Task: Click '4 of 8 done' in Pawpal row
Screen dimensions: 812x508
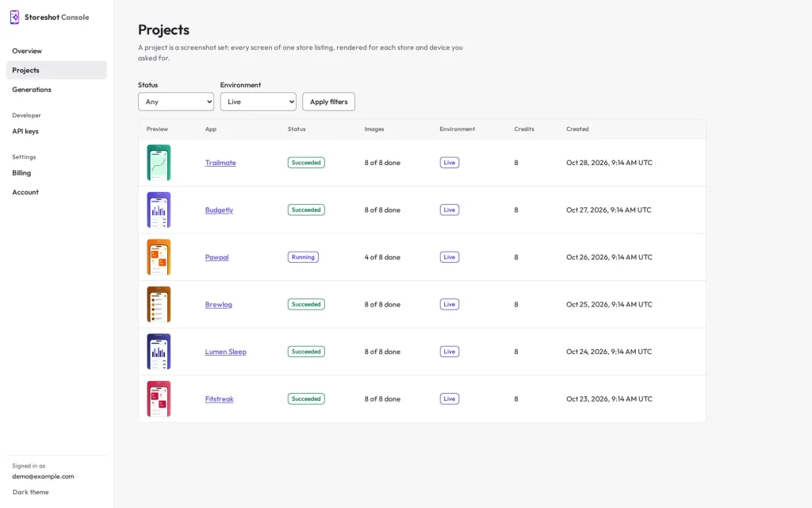Action: coord(382,257)
